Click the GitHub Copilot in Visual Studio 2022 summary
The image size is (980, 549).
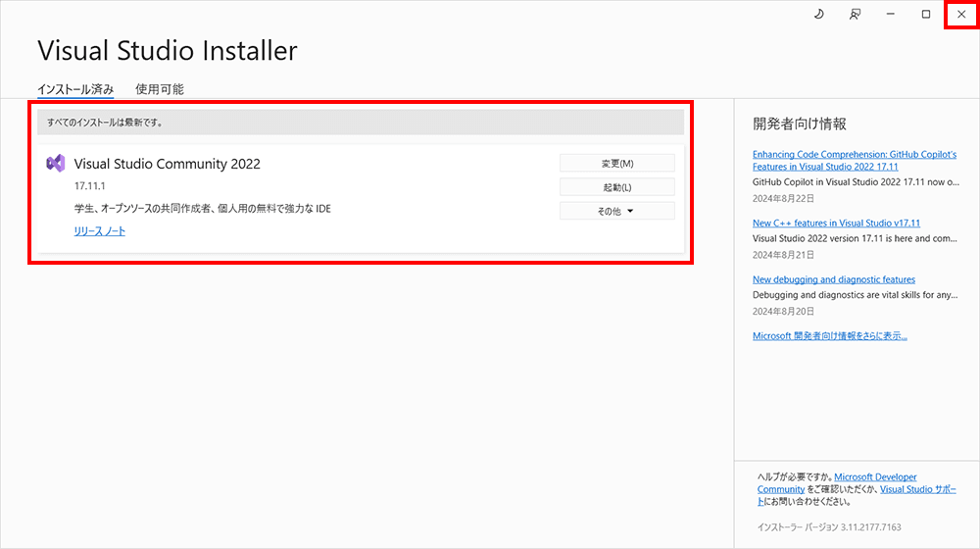(x=856, y=182)
